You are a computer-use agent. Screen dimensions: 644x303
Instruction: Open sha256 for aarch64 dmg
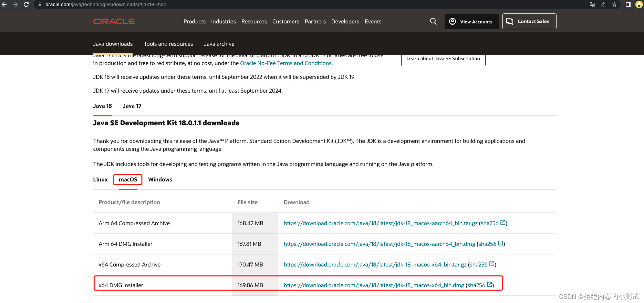(x=491, y=244)
